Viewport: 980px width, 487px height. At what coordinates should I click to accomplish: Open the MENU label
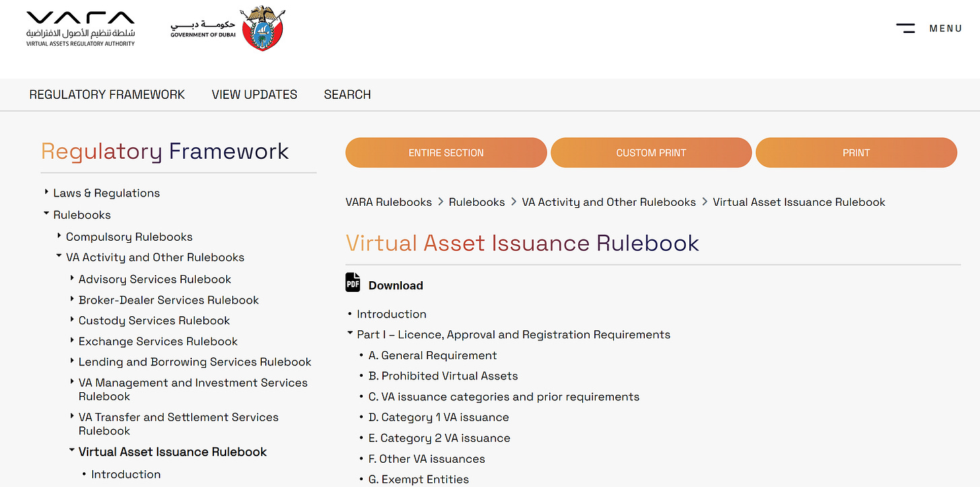(946, 28)
